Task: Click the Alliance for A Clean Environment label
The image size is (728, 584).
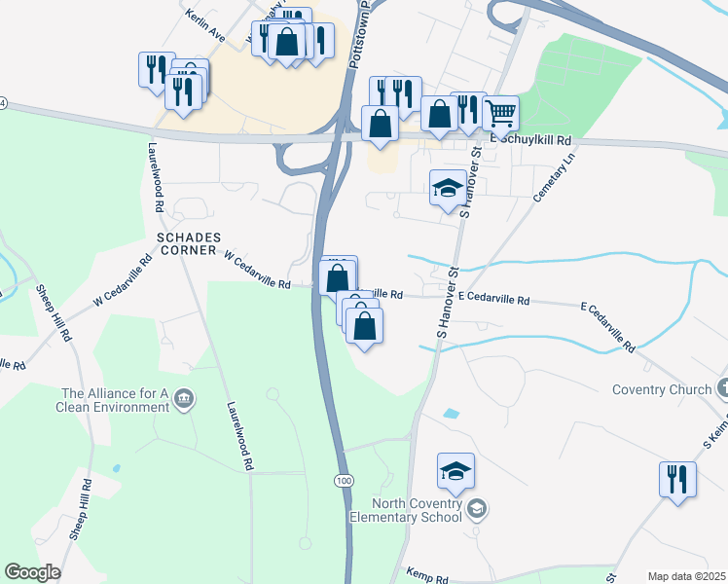Action: coord(112,400)
